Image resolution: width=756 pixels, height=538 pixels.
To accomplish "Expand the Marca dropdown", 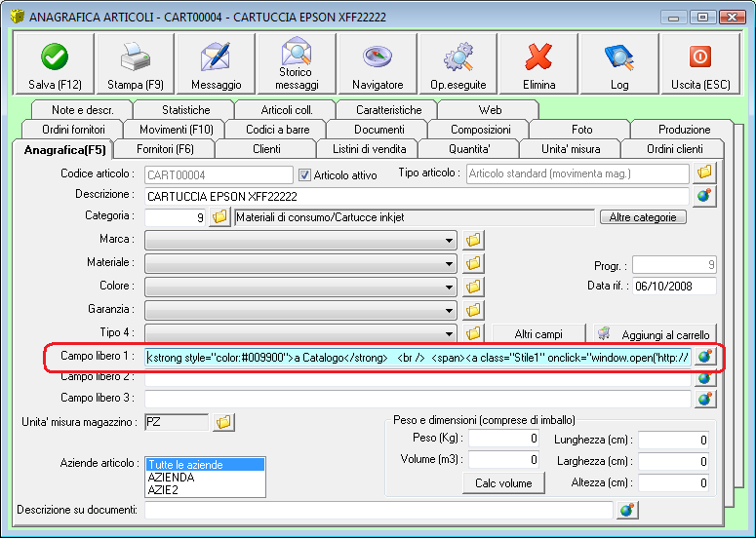I will (449, 240).
